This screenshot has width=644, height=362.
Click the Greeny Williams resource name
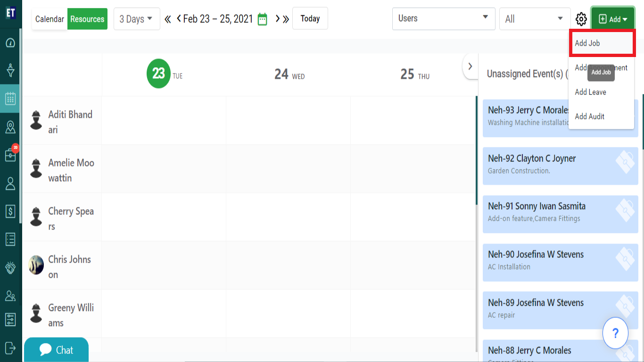pyautogui.click(x=71, y=315)
